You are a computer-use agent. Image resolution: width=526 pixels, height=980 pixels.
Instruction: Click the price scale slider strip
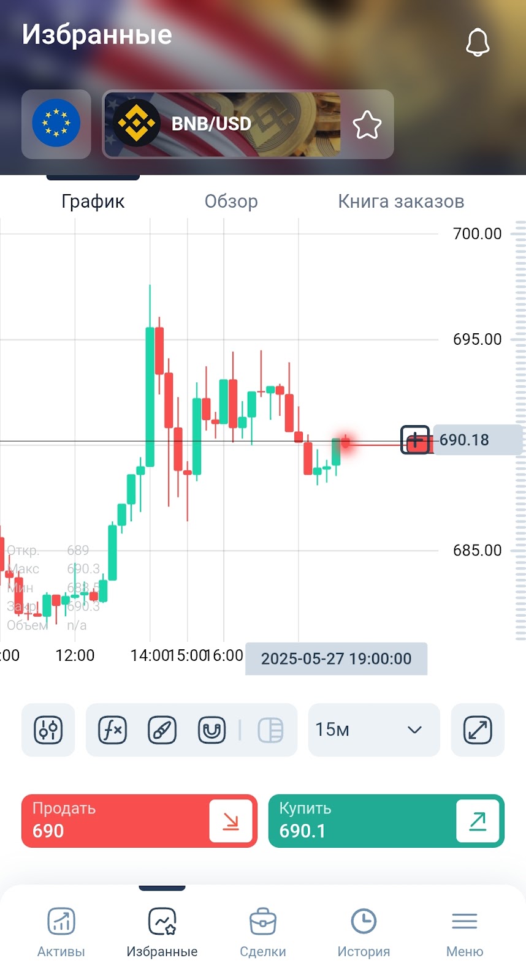[520, 430]
